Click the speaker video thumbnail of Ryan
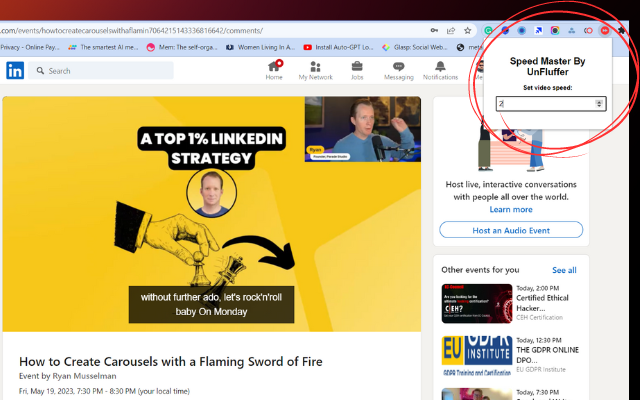The width and height of the screenshot is (640, 400). click(x=363, y=129)
